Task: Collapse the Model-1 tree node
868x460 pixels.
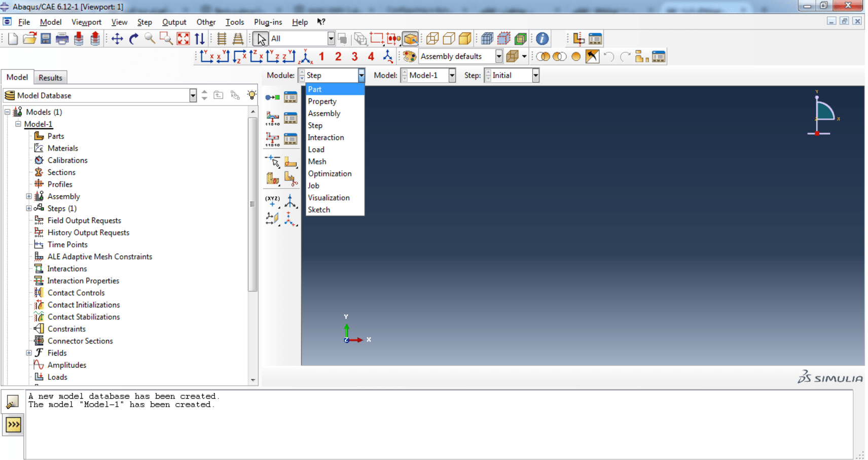Action: coord(18,124)
